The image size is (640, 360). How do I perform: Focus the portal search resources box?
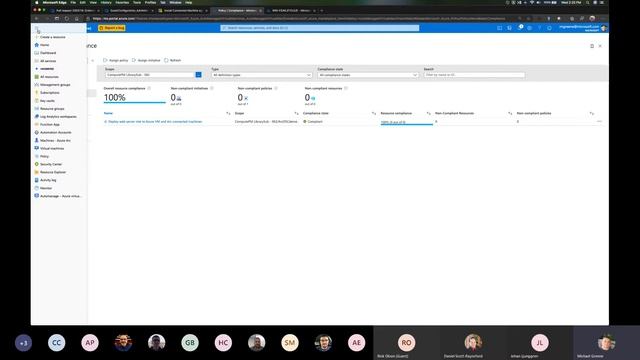point(320,28)
